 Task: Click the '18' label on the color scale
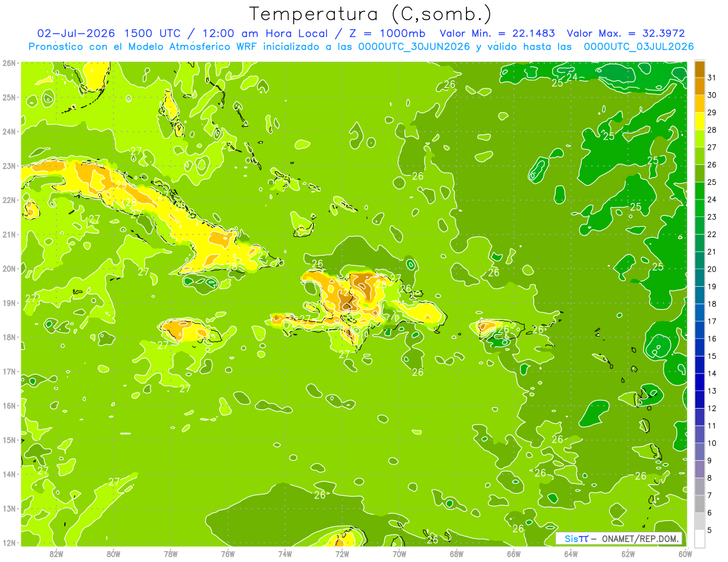712,304
